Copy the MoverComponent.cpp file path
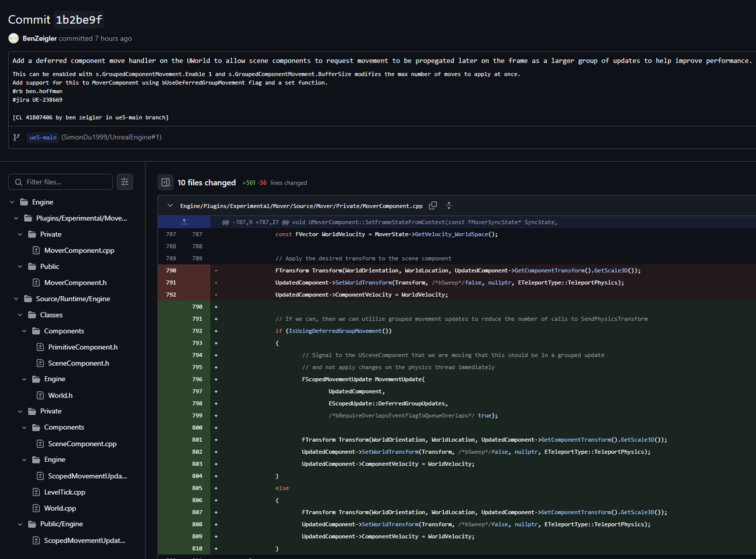 point(433,205)
